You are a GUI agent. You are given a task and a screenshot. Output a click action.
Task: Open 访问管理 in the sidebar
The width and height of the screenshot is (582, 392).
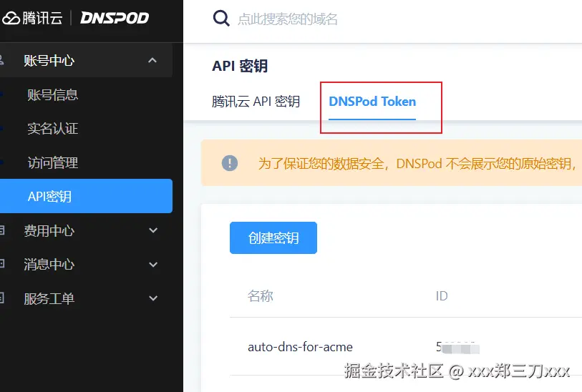53,162
